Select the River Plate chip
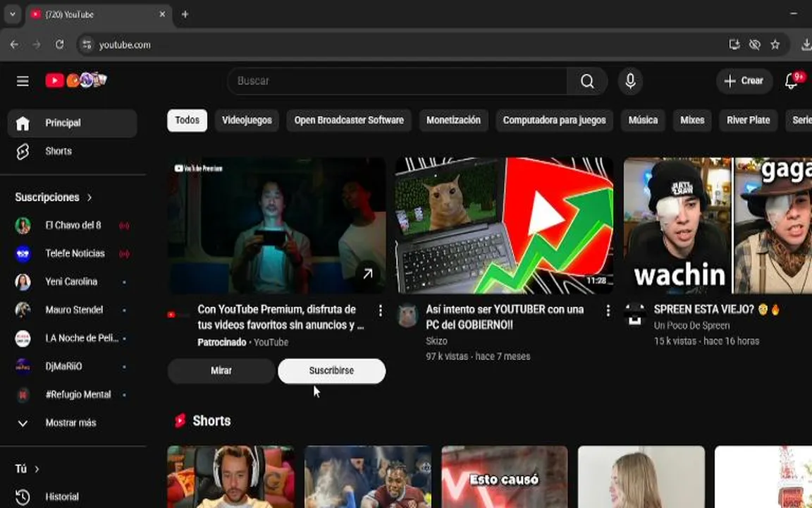The height and width of the screenshot is (508, 812). [748, 120]
